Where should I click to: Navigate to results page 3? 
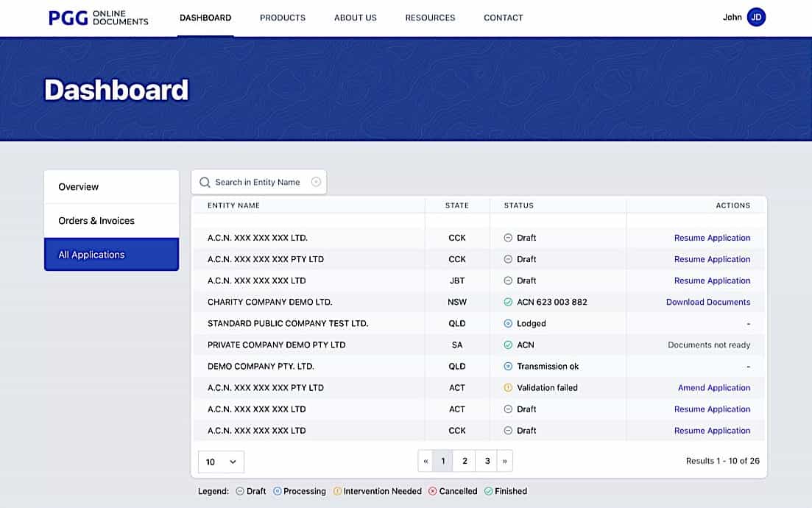click(x=487, y=460)
